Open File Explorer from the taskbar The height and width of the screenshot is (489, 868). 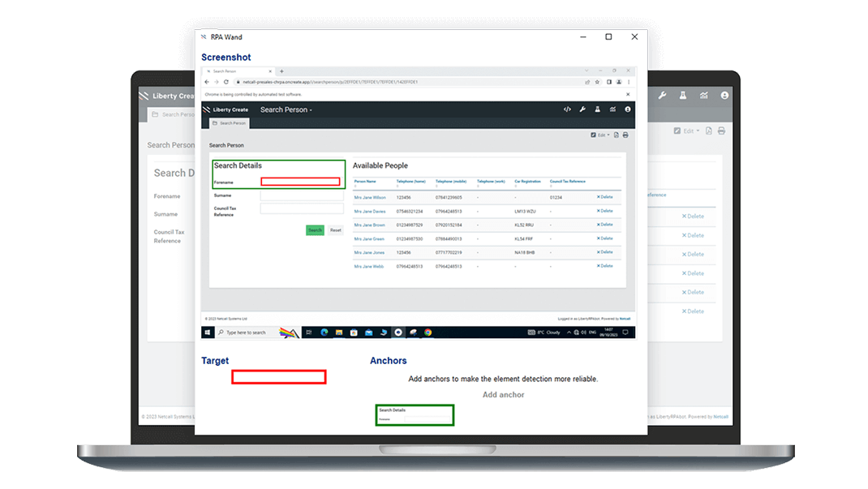[339, 332]
